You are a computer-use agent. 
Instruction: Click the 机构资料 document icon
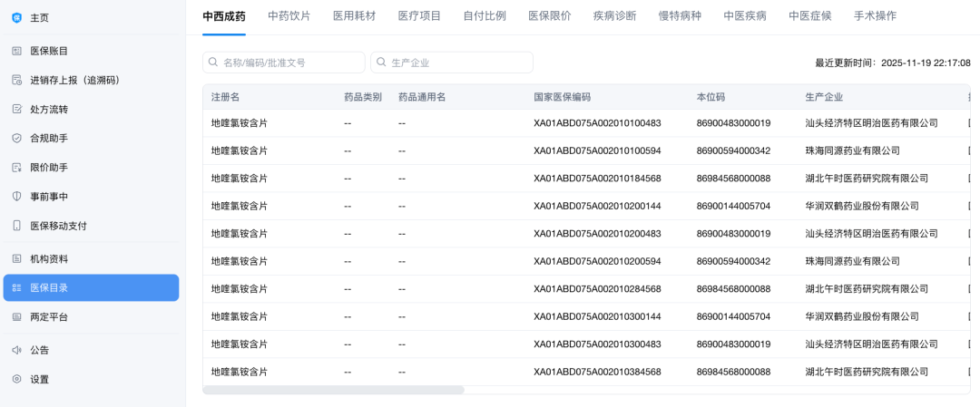point(17,259)
